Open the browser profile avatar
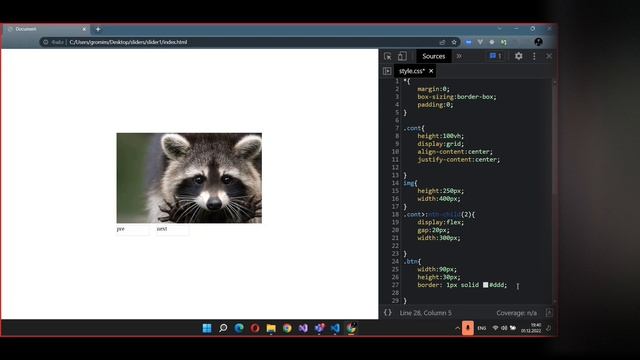Viewport: 640px width, 360px height. pos(538,42)
